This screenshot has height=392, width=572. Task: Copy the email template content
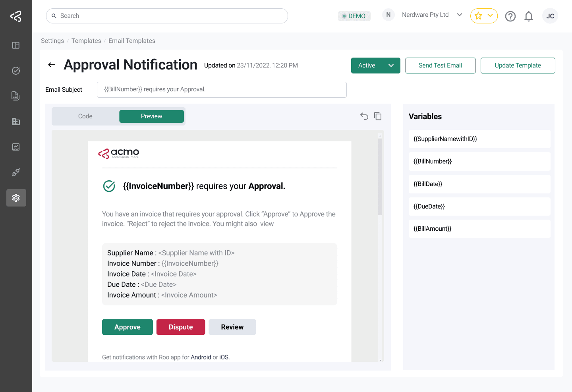pos(378,116)
